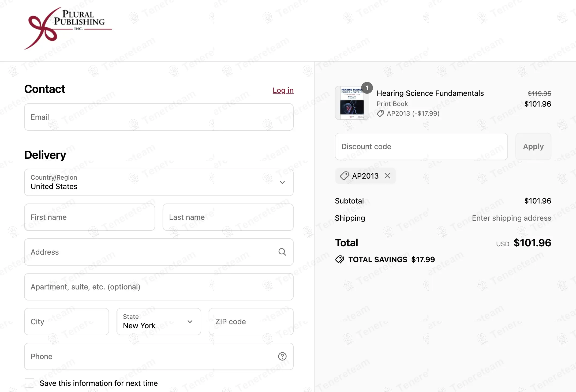Focus the Email input field
Image resolution: width=576 pixels, height=392 pixels.
[159, 117]
